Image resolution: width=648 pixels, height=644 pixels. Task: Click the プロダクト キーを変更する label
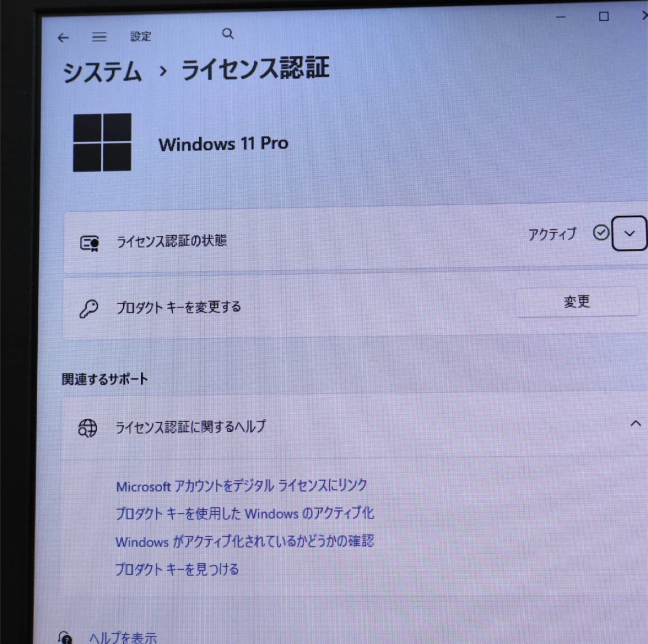179,307
